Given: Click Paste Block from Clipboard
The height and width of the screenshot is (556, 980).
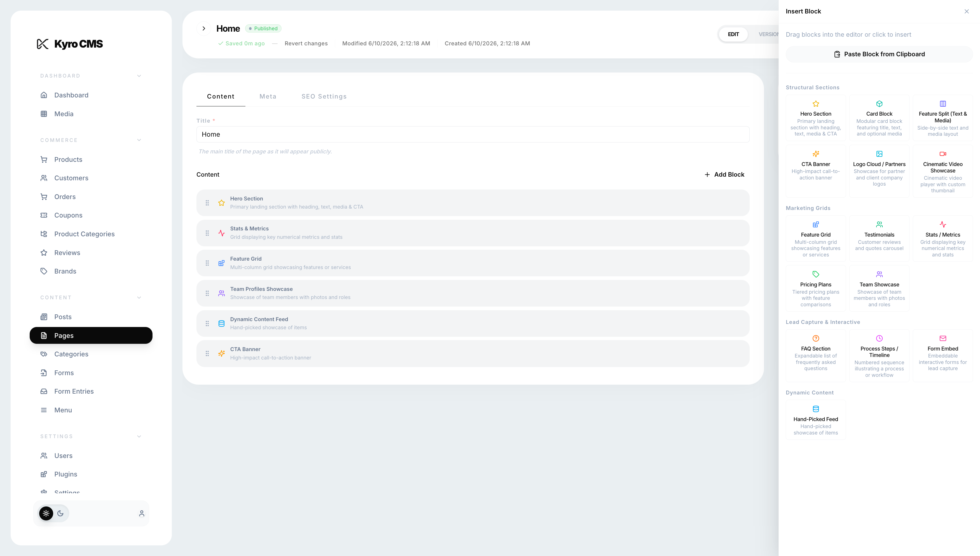Looking at the screenshot, I should 879,54.
